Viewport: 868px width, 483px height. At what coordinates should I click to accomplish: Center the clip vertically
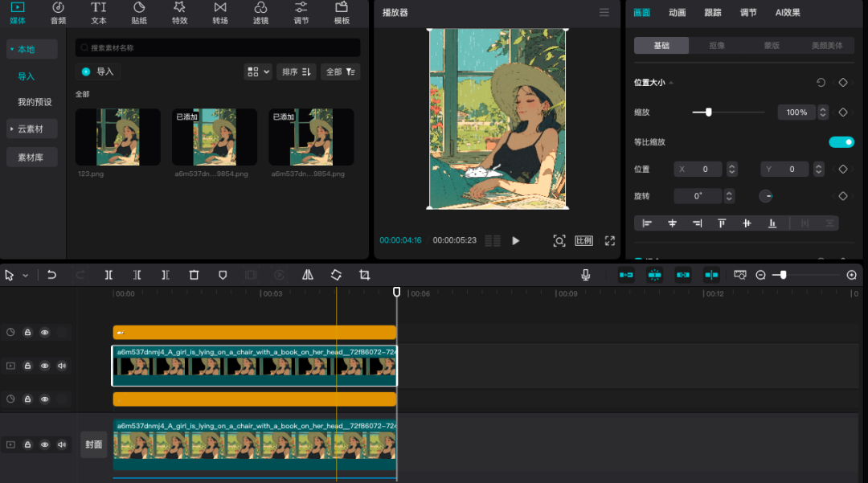(x=747, y=223)
